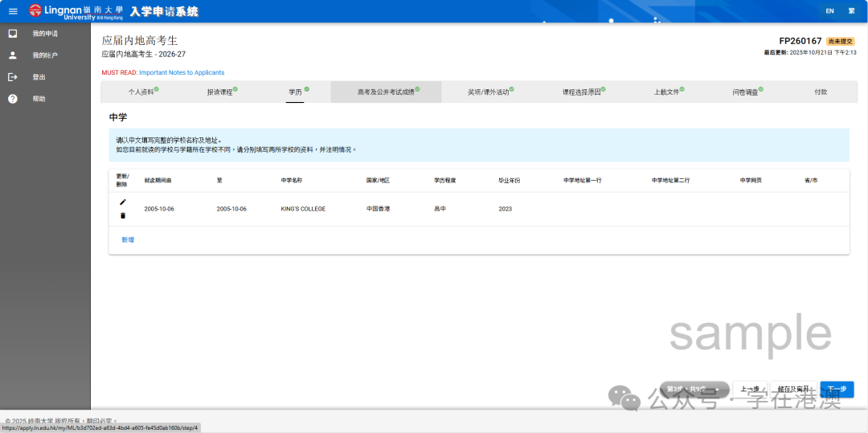Click the 新增 link to add school
This screenshot has height=433, width=868.
(128, 239)
